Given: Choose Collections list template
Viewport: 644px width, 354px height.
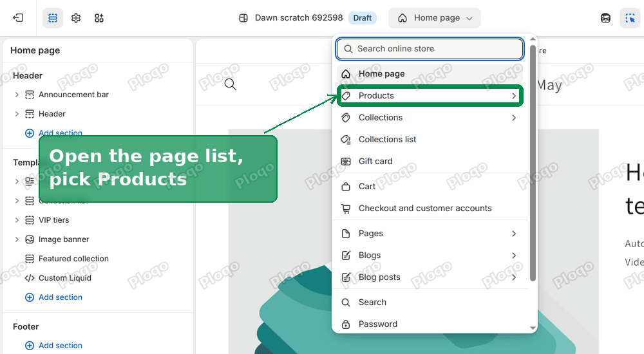Looking at the screenshot, I should [x=430, y=140].
